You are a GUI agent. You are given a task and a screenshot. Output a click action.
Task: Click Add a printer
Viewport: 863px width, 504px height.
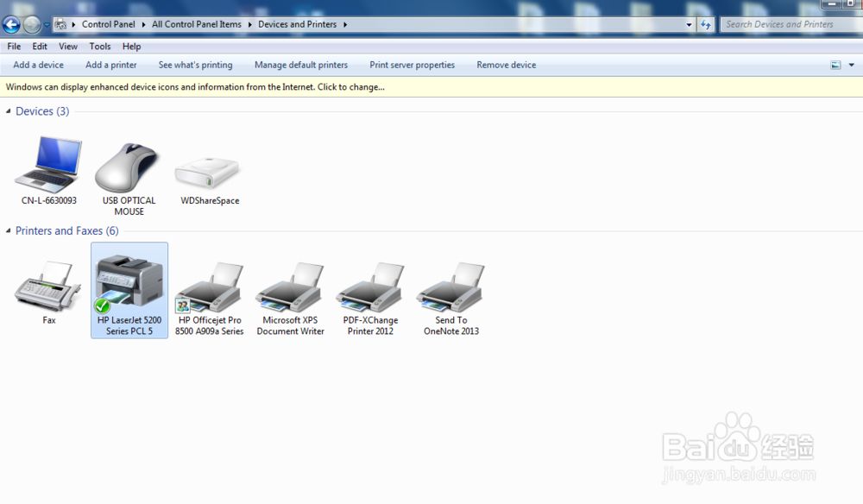(x=111, y=65)
